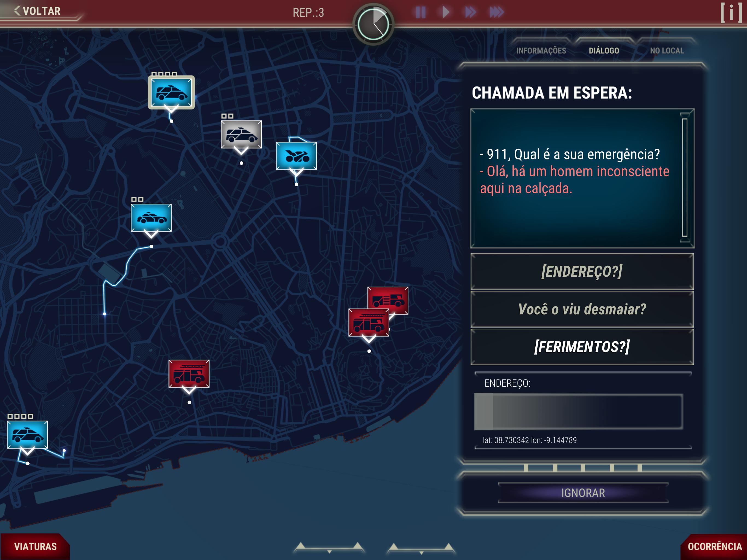Ask the [FERIMENTOS?] question
Screen dimensions: 747x560
tap(582, 347)
